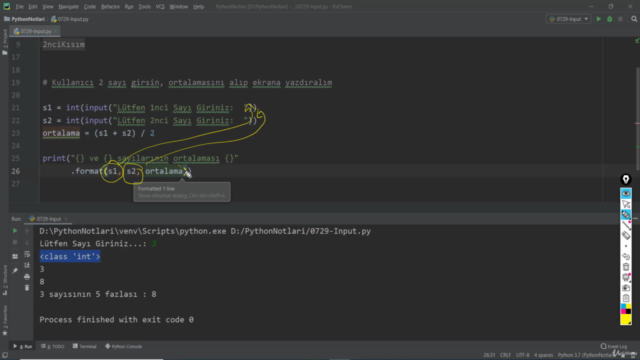Open the large yellow current color picker
The image size is (640, 360).
coord(625,319)
